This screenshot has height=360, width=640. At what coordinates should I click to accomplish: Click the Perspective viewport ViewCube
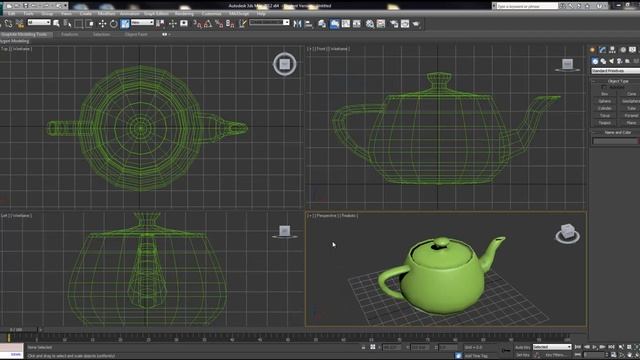click(567, 233)
